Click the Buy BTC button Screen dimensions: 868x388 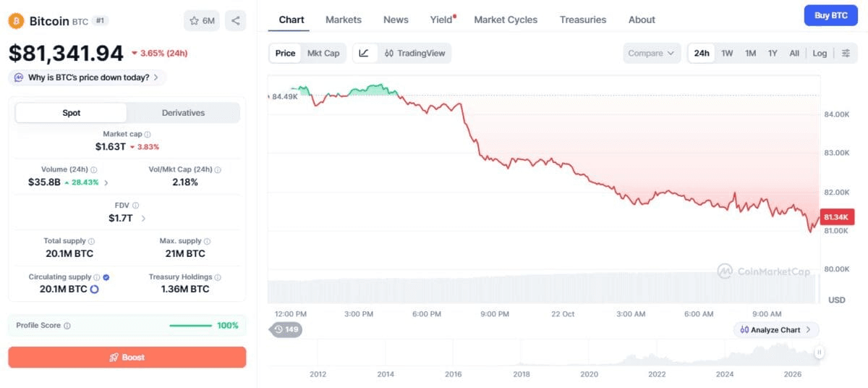[x=831, y=15]
